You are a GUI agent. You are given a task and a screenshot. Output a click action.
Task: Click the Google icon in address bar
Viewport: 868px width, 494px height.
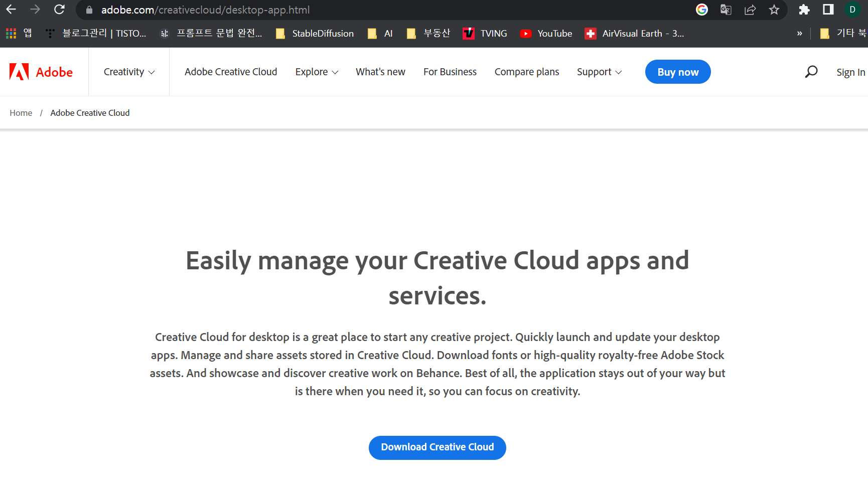[x=702, y=10]
